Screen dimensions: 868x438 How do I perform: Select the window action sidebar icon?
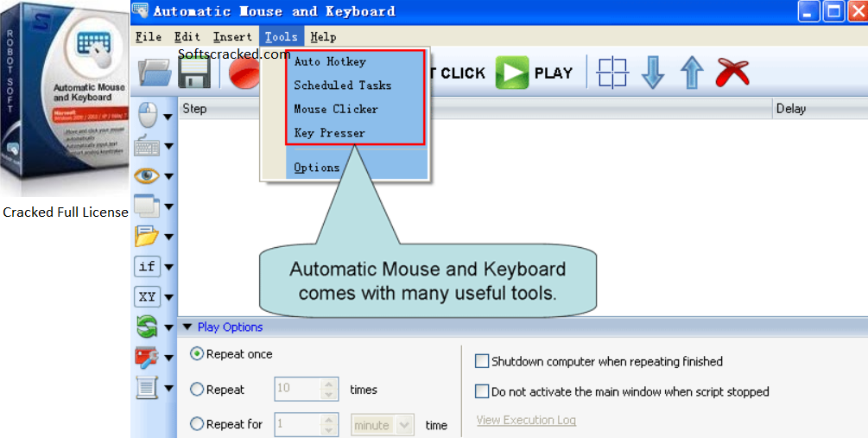point(147,206)
